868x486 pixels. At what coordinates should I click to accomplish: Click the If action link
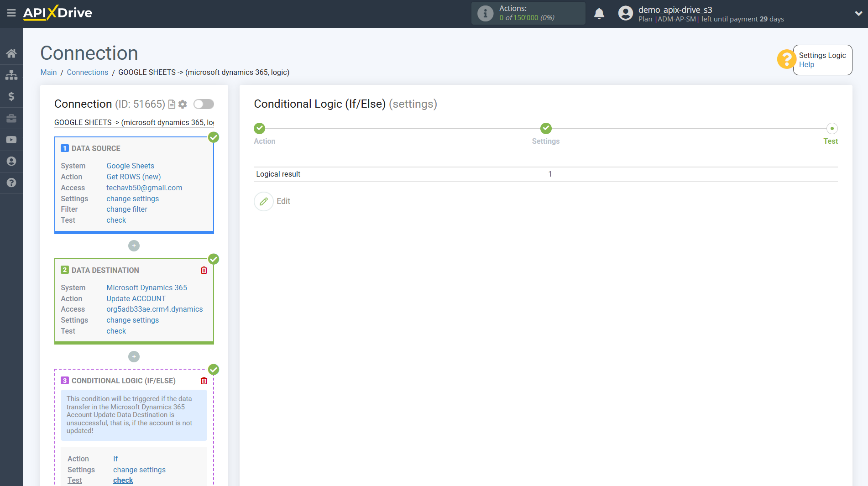click(x=115, y=459)
